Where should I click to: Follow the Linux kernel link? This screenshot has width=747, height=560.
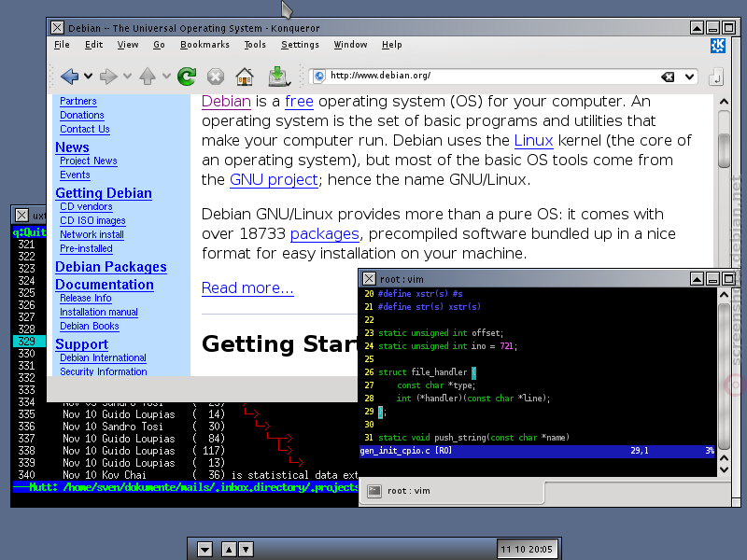pyautogui.click(x=533, y=141)
